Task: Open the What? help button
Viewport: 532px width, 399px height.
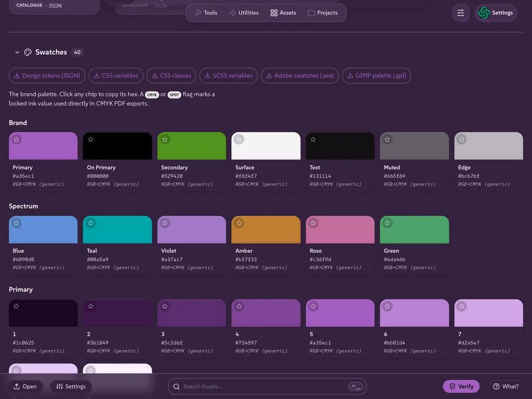Action: pos(506,386)
